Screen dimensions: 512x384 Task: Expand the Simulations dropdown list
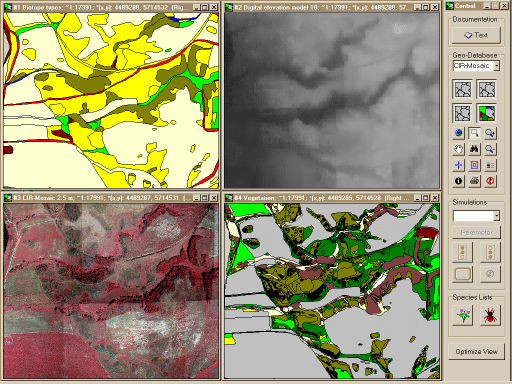pos(476,216)
